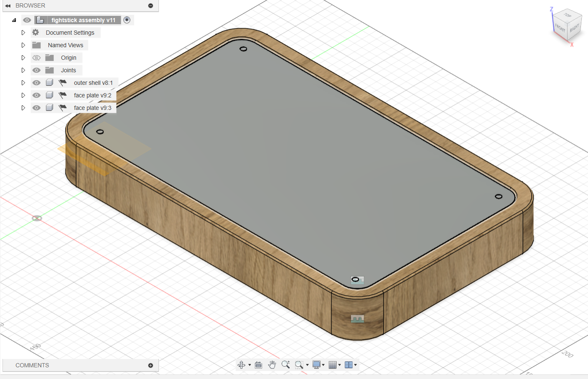Screen dimensions: 588x379
Task: Collapse the fightstick assembly v11 root node
Action: click(14, 20)
